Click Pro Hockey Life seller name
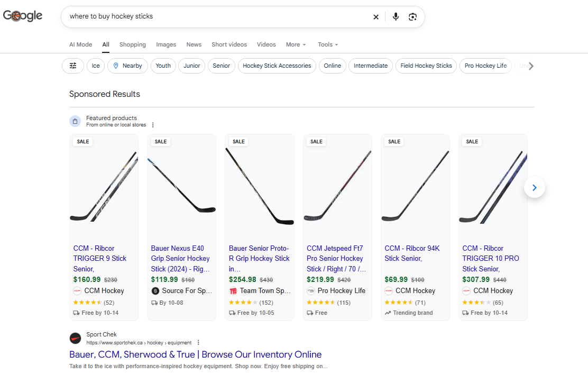This screenshot has height=374, width=588. (x=341, y=291)
